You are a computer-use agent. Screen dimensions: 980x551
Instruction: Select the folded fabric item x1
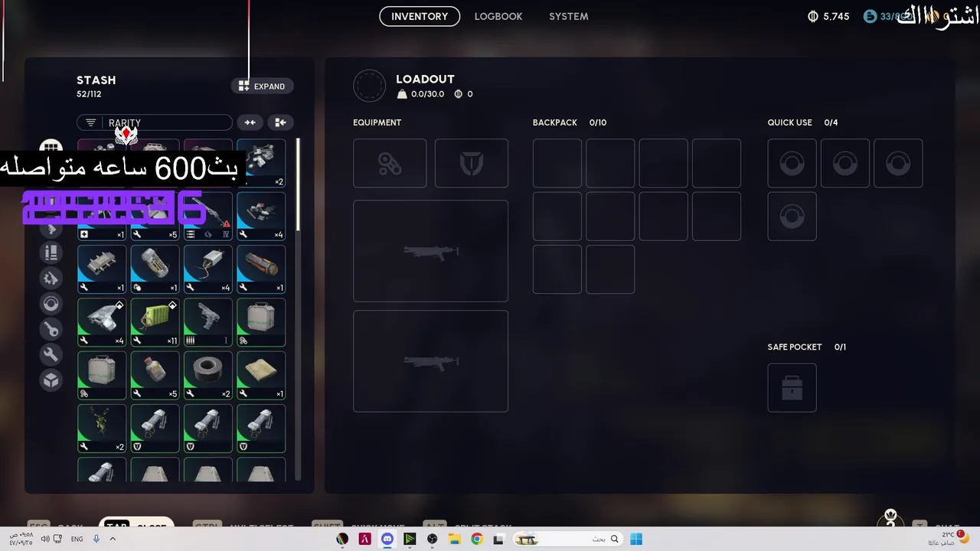tap(261, 375)
